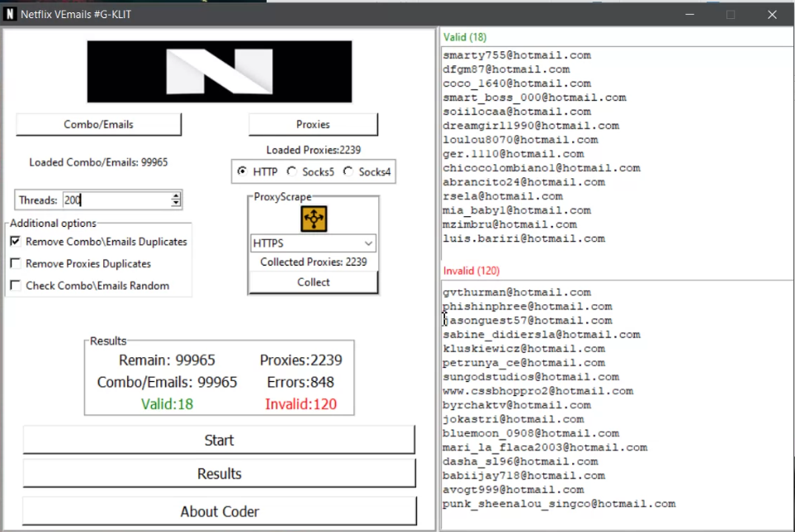The width and height of the screenshot is (795, 532).
Task: Enable Remove Proxies Duplicates checkbox
Action: [x=16, y=264]
